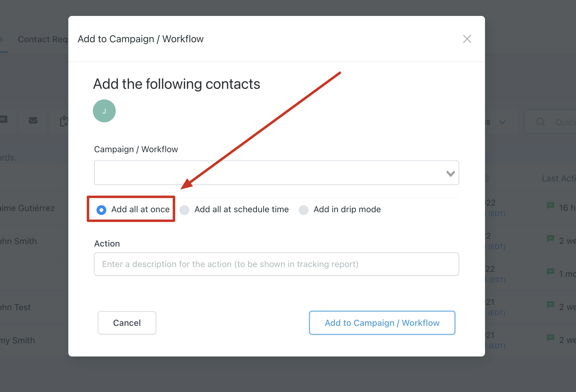The width and height of the screenshot is (576, 392).
Task: Open the Campaign / Workflow dropdown
Action: click(x=276, y=173)
